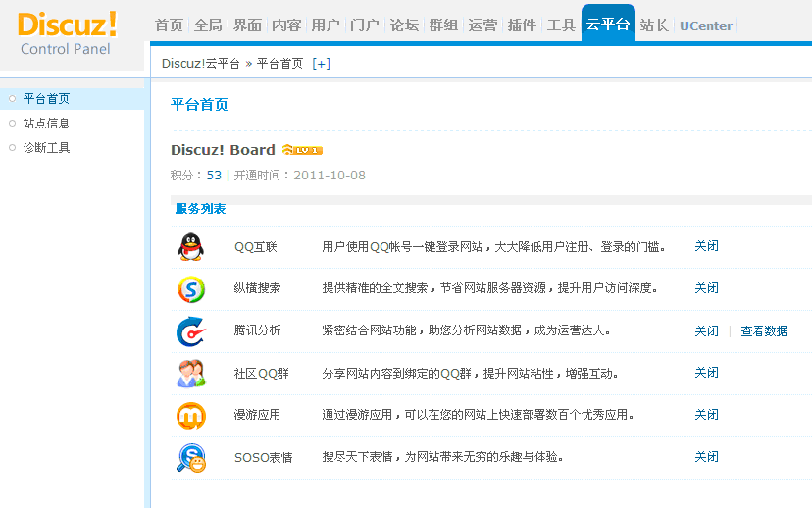This screenshot has height=508, width=812.
Task: Click the 纵横搜索 service name
Action: (x=257, y=288)
